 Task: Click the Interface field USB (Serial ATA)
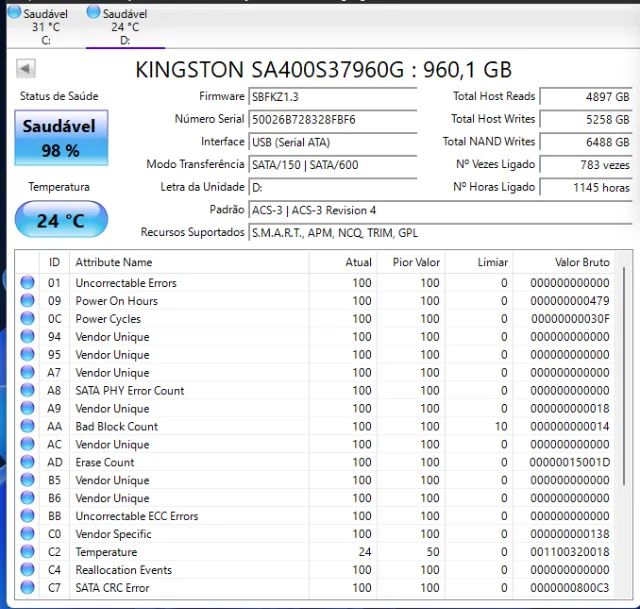pos(332,142)
